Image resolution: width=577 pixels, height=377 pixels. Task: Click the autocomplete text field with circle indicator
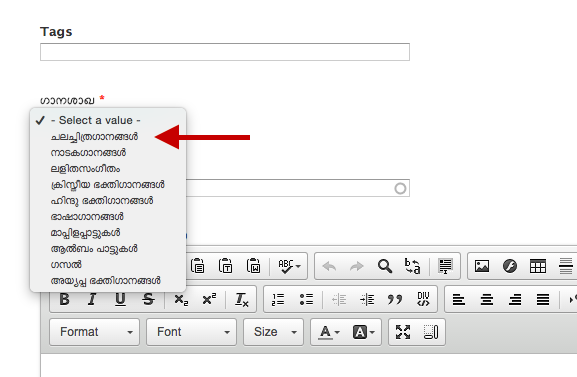(298, 188)
